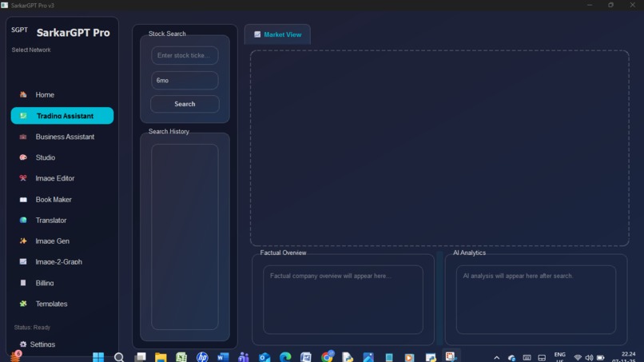Viewport: 644px width, 362px height.
Task: Open Image Gen via sparkle icon
Action: click(23, 241)
